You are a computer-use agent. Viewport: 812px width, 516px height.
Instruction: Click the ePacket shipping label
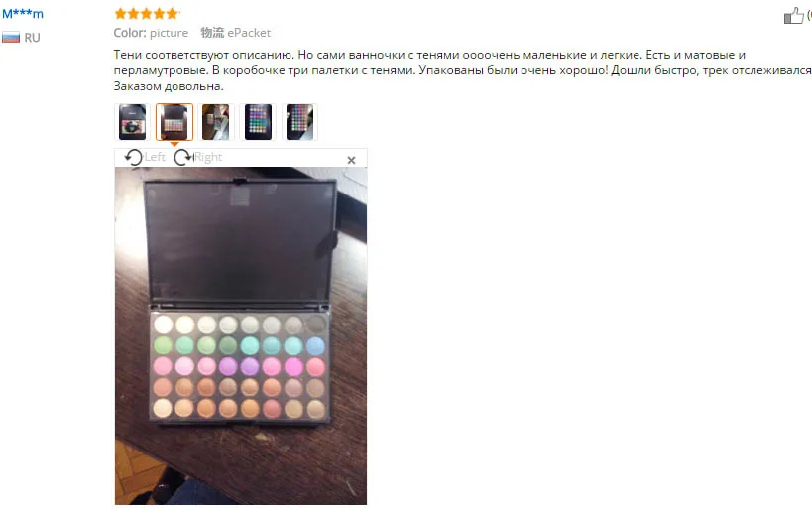pyautogui.click(x=249, y=33)
